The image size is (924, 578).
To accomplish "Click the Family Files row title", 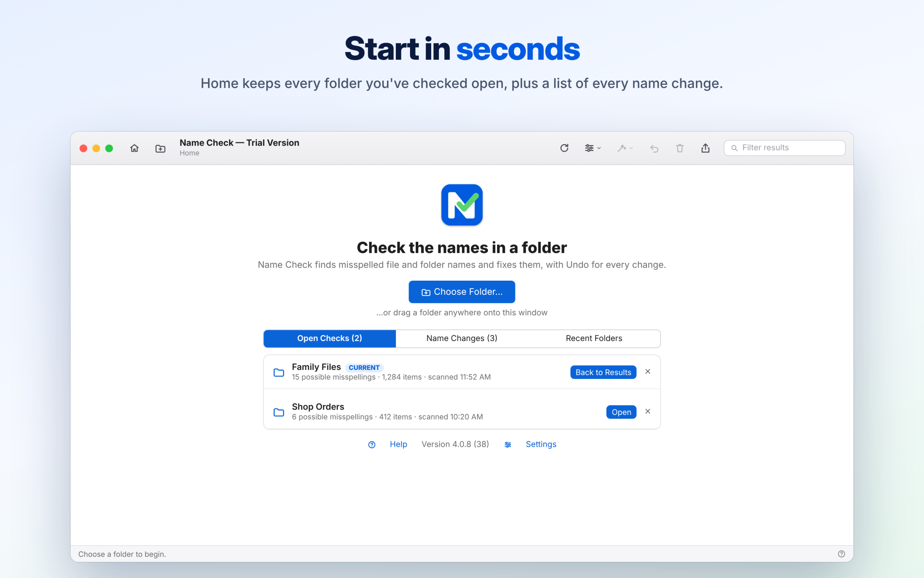I will coord(316,367).
